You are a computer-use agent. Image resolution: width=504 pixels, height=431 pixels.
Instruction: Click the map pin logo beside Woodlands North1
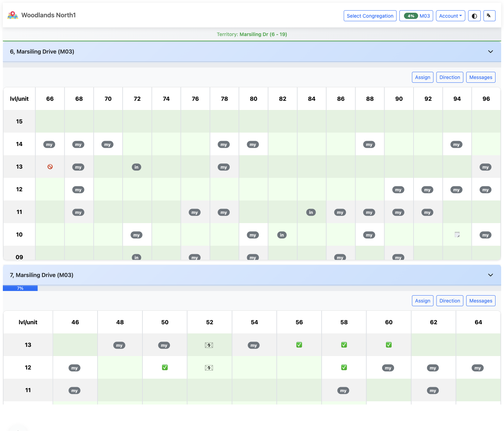coord(13,15)
